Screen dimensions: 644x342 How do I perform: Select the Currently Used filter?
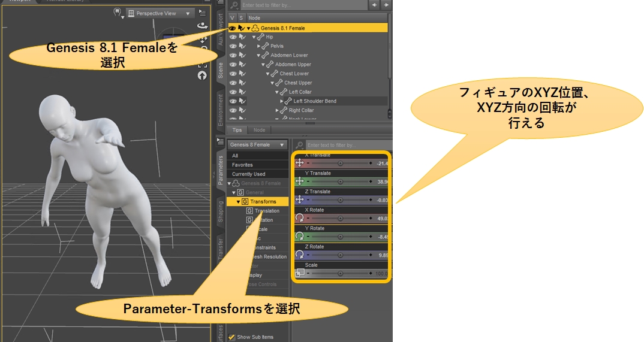coord(248,174)
